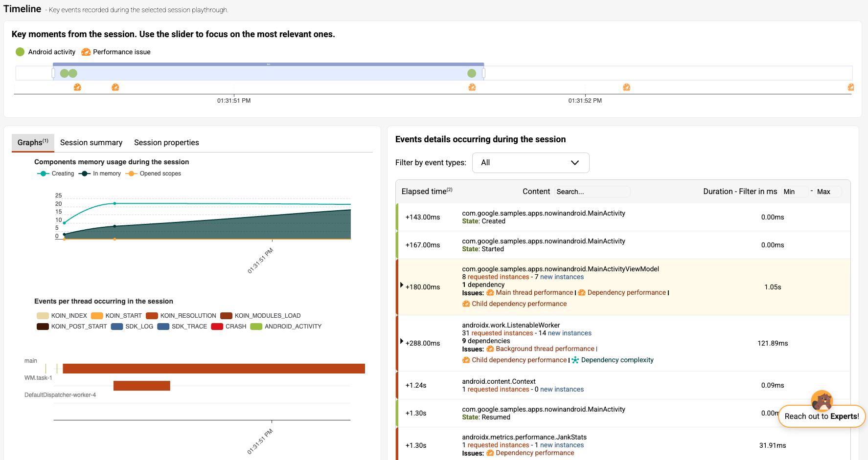Expand the ListenableWorker event row
868x460 pixels.
(x=402, y=341)
